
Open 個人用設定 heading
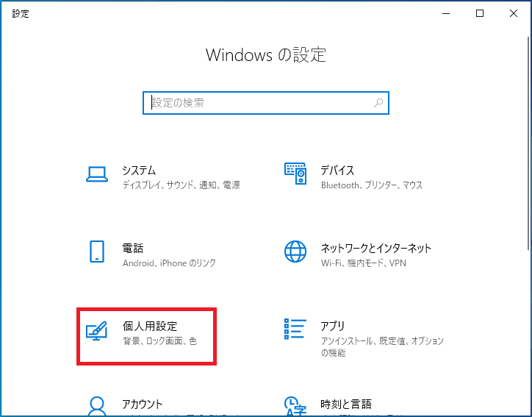pos(150,327)
